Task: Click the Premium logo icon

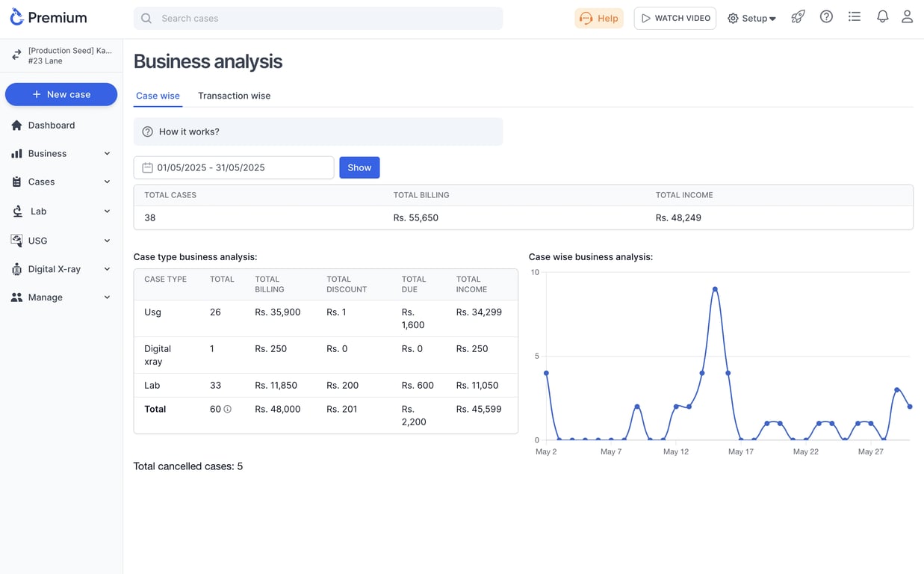Action: (16, 17)
